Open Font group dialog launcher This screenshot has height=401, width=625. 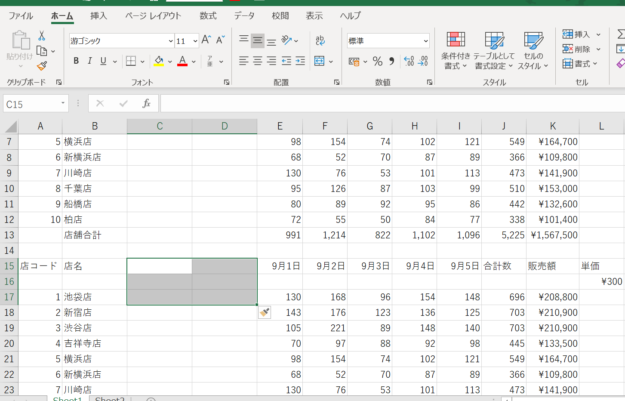point(226,82)
